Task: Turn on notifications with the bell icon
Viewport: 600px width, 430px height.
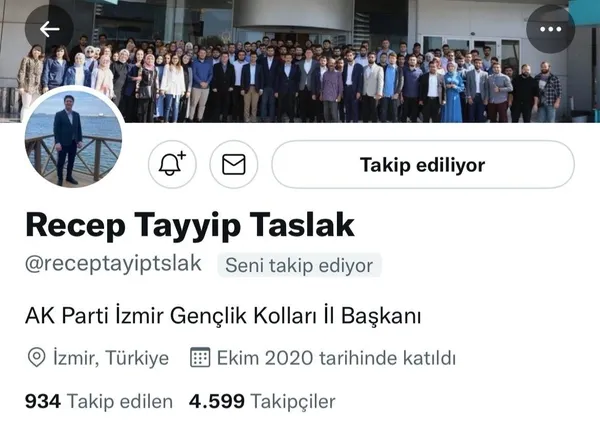Action: pos(172,164)
